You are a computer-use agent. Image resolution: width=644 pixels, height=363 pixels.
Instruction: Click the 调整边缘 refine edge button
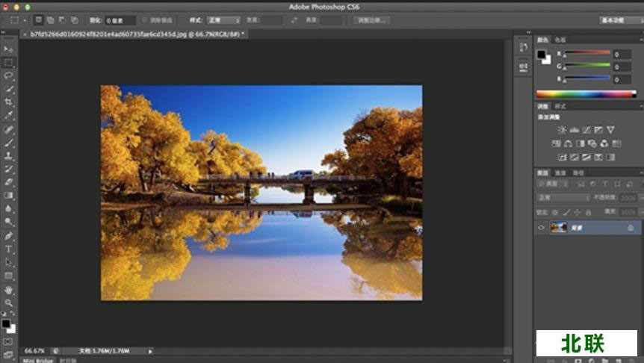coord(371,20)
